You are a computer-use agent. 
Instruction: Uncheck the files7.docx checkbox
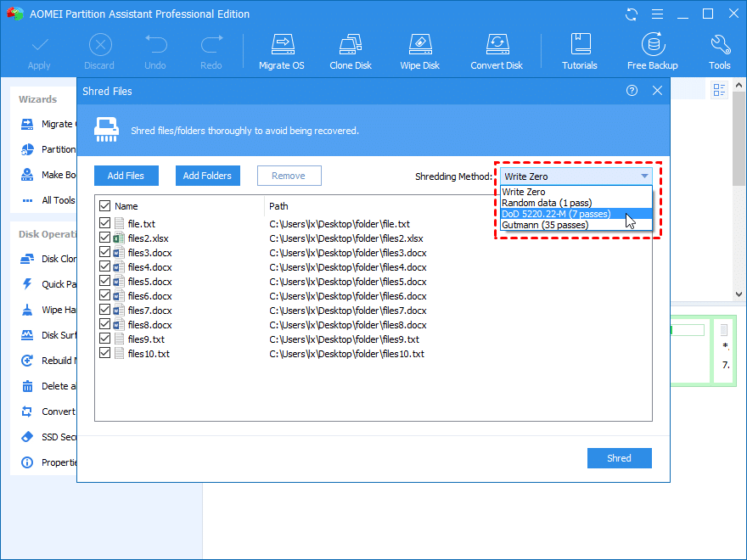(x=104, y=310)
